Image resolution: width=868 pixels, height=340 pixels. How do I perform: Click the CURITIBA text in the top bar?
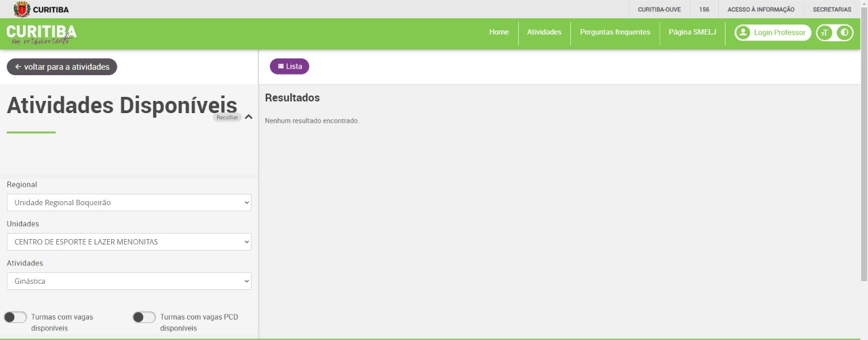[x=51, y=9]
